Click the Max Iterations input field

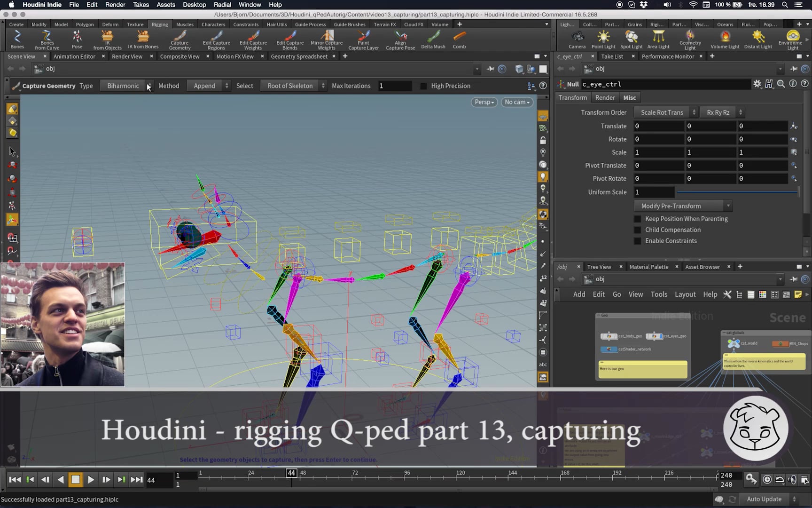(394, 86)
